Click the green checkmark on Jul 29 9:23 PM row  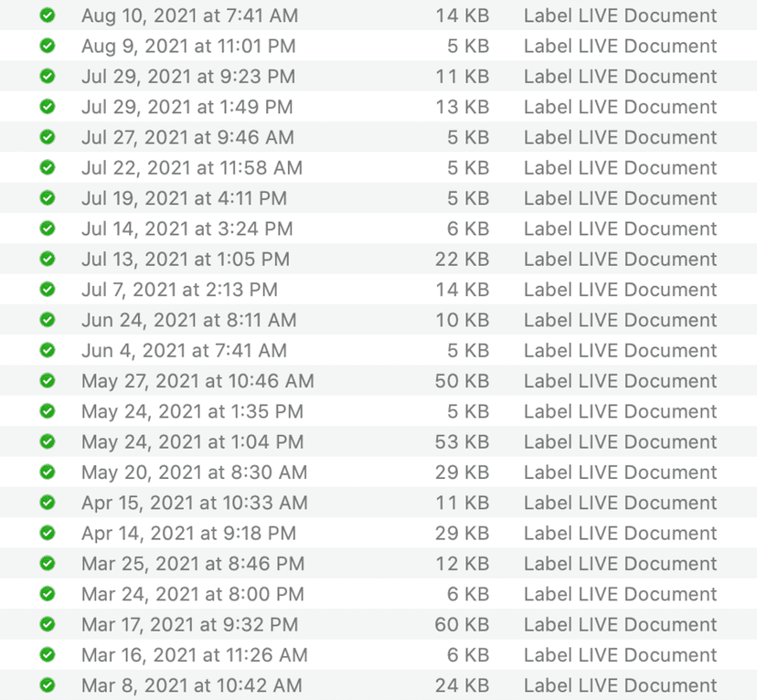[x=48, y=76]
